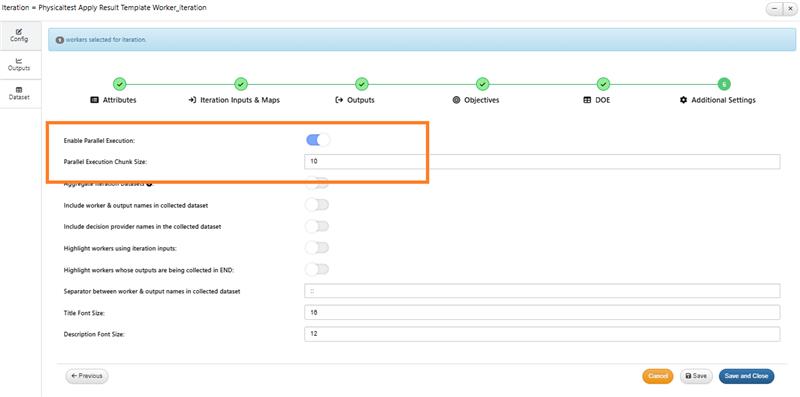Click the Additional Settings step label
This screenshot has width=800, height=397.
pyautogui.click(x=717, y=100)
